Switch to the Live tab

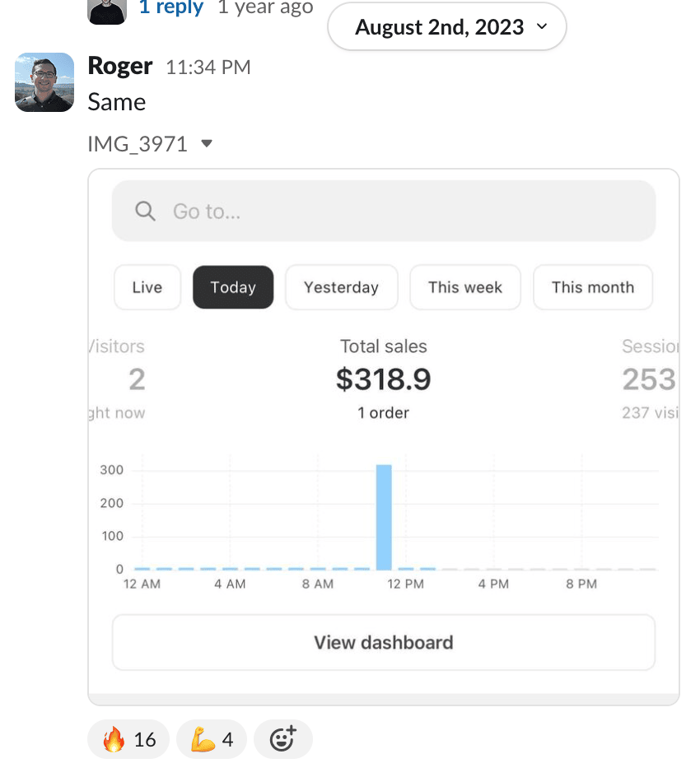tap(147, 287)
